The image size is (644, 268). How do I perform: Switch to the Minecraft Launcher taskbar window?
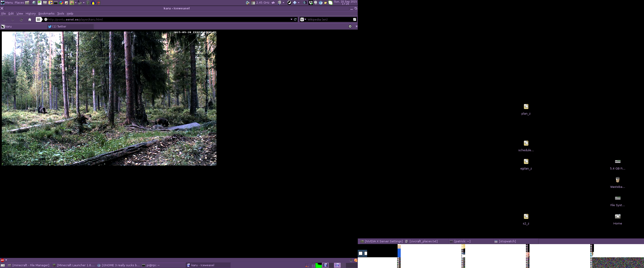click(x=74, y=265)
